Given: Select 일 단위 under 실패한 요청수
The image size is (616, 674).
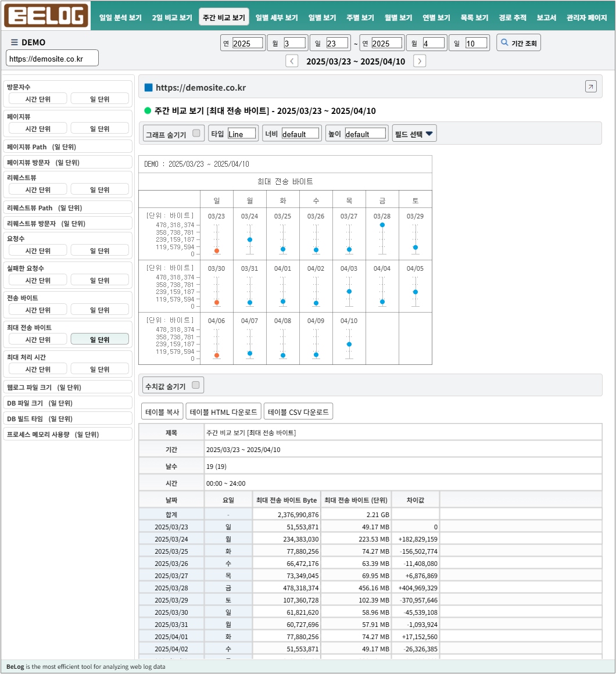Looking at the screenshot, I should coord(100,280).
